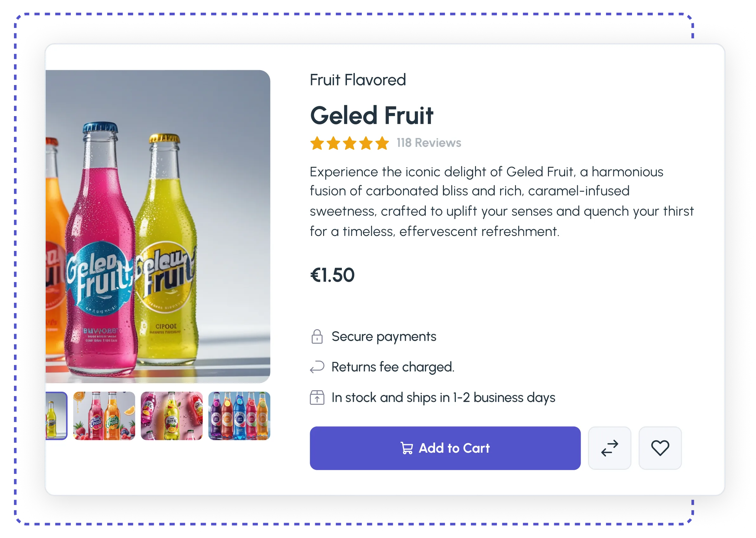
Task: Select thumbnail showing five colorful bottles
Action: (x=239, y=416)
